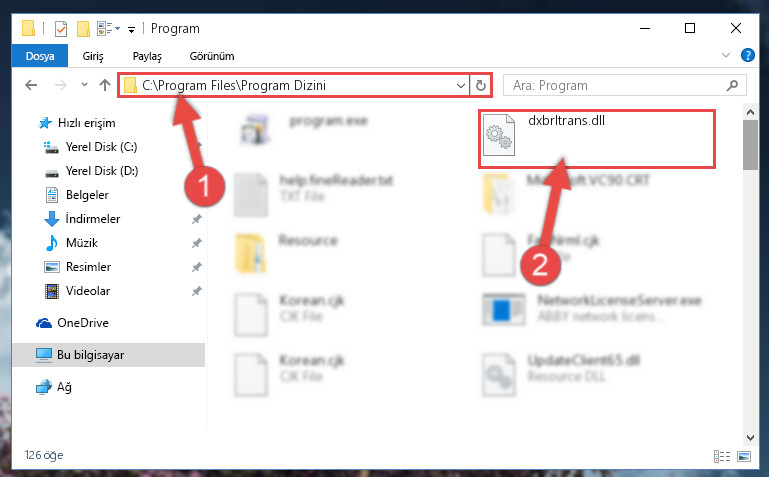The image size is (769, 477).
Task: Click the vertical scrollbar down arrow
Action: click(x=750, y=437)
